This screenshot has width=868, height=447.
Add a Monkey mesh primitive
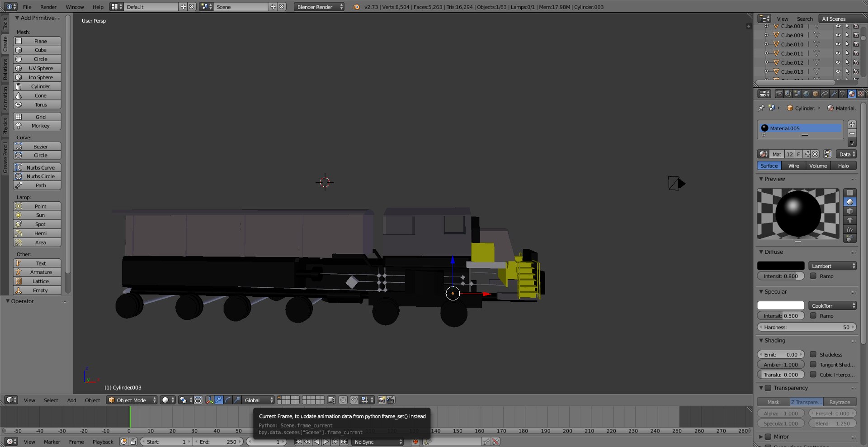click(x=37, y=126)
